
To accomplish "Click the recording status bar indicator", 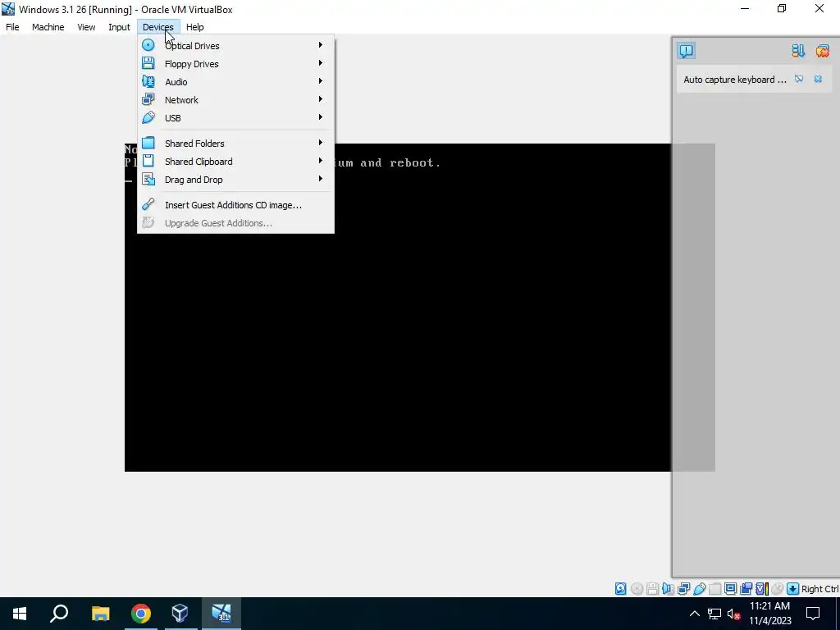I will [746, 589].
